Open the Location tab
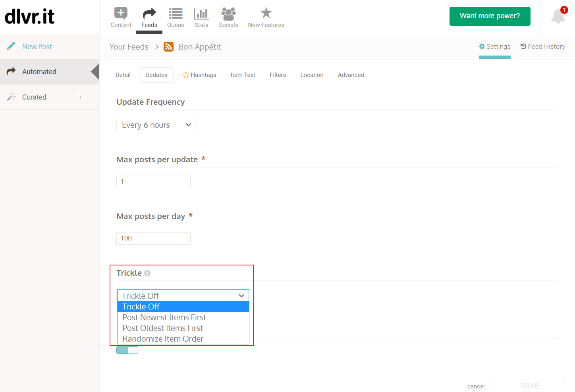The width and height of the screenshot is (575, 392). coord(312,75)
